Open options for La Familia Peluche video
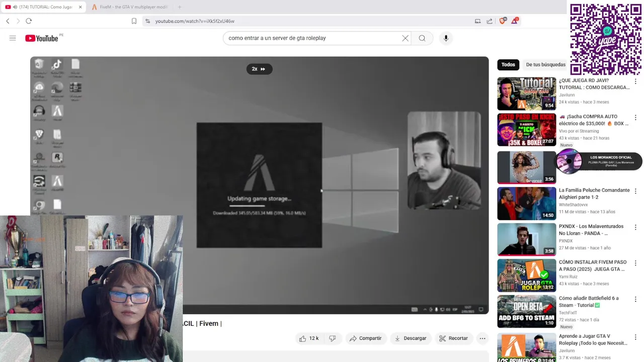 (x=635, y=192)
